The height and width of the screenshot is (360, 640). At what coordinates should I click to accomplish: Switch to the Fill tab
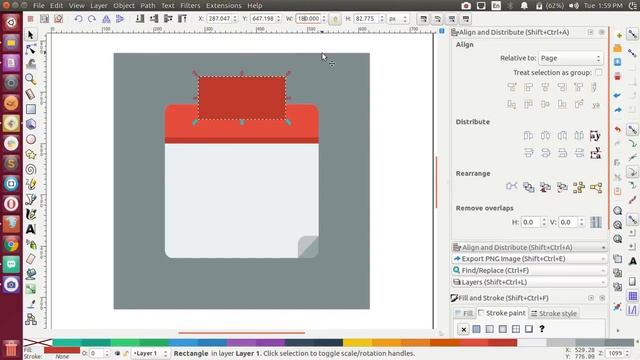(x=464, y=313)
